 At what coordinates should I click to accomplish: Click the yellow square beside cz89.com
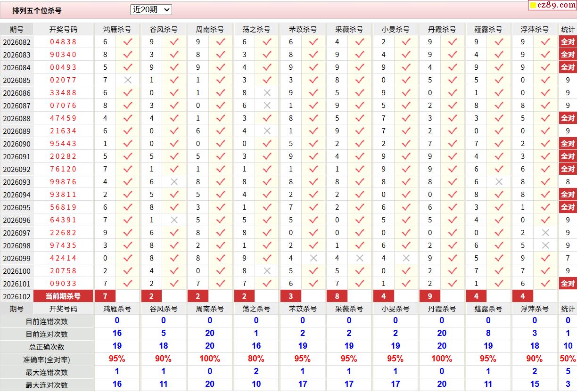pyautogui.click(x=533, y=6)
